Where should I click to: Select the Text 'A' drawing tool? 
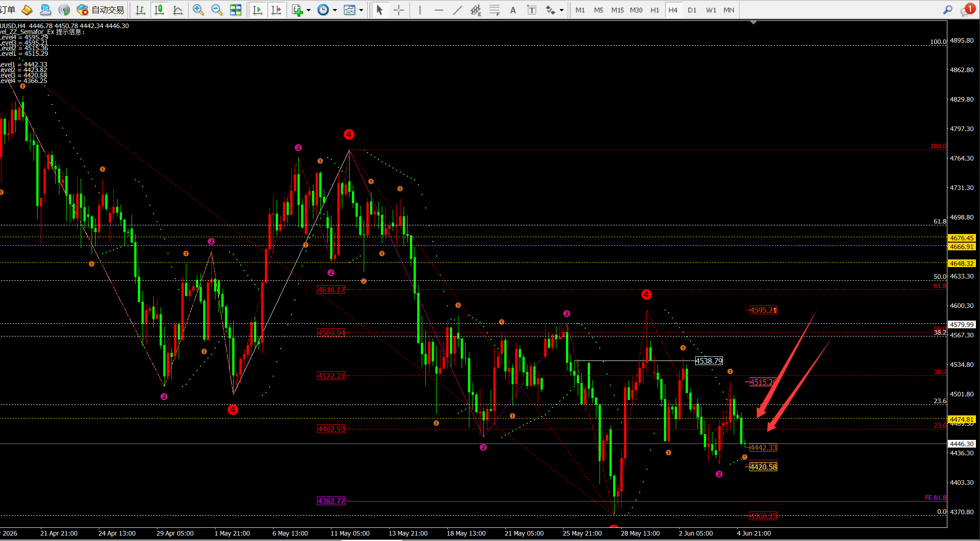coord(513,10)
